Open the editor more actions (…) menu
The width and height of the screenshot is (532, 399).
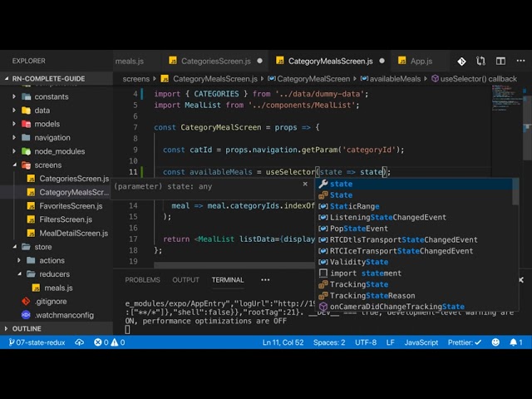[520, 61]
